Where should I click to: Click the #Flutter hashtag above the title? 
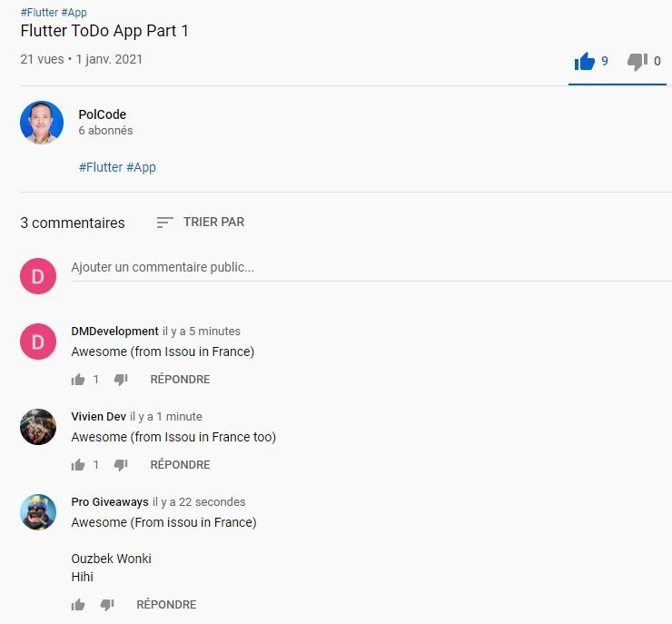[x=39, y=13]
